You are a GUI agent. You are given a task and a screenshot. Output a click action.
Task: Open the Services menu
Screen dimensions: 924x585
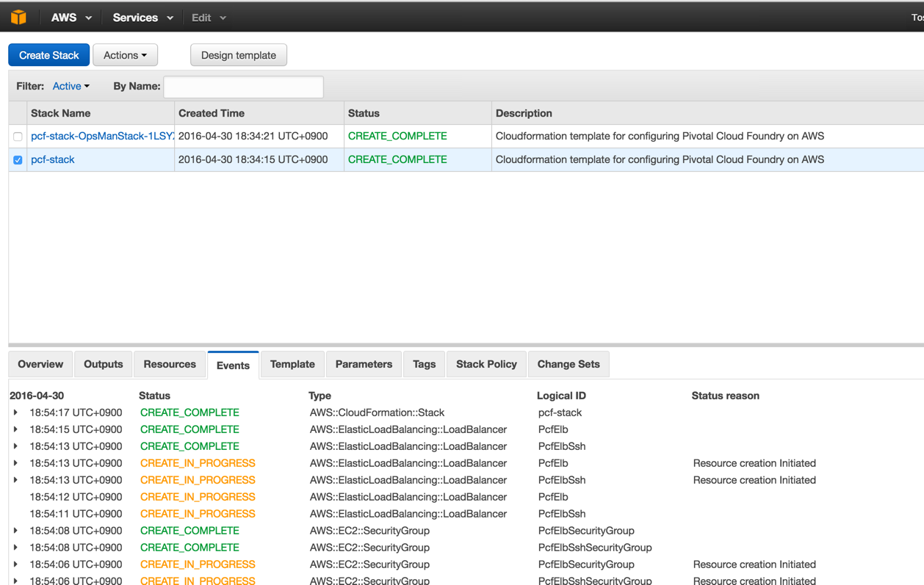coord(142,18)
